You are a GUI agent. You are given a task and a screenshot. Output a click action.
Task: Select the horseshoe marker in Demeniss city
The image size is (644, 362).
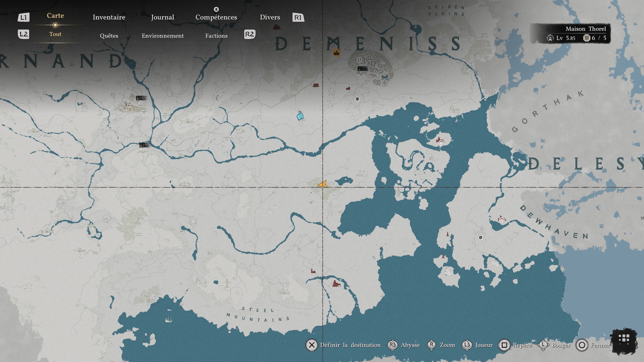click(x=359, y=59)
